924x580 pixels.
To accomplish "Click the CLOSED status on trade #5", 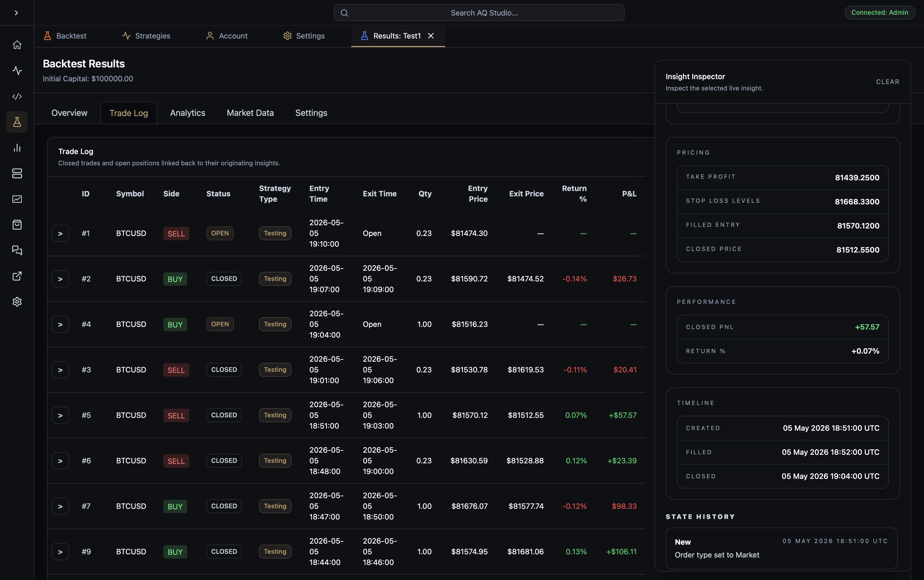I will pyautogui.click(x=224, y=415).
